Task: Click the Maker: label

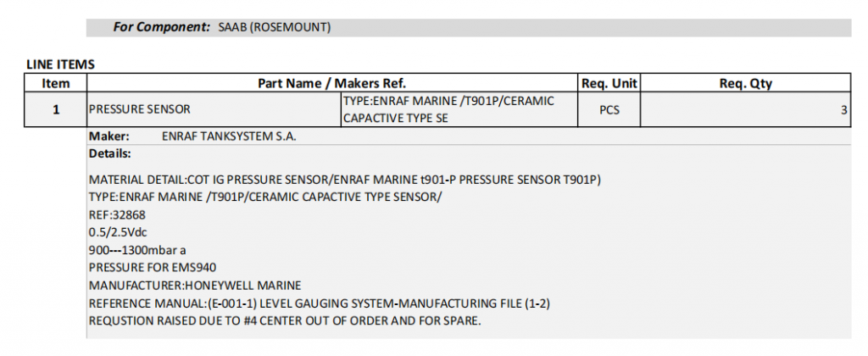Action: pos(109,136)
